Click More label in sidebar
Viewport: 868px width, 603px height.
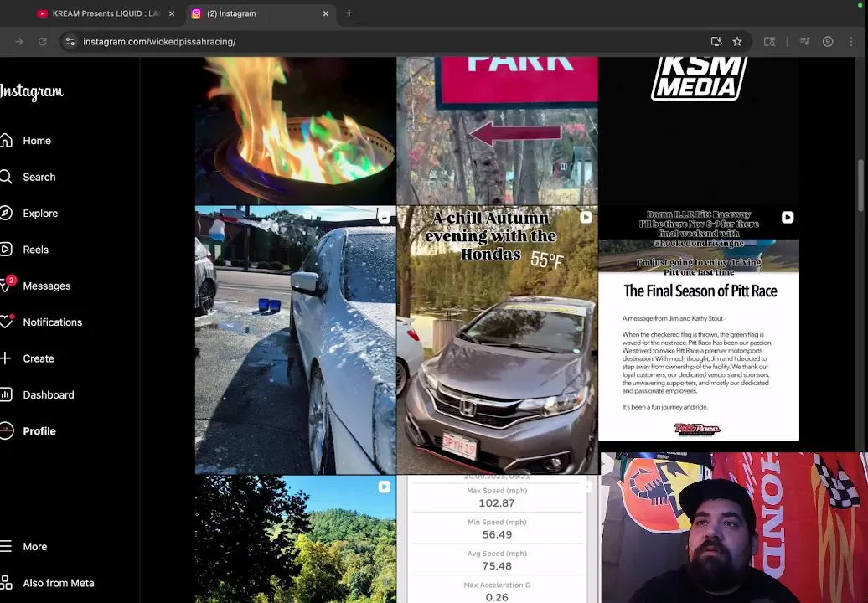(35, 547)
